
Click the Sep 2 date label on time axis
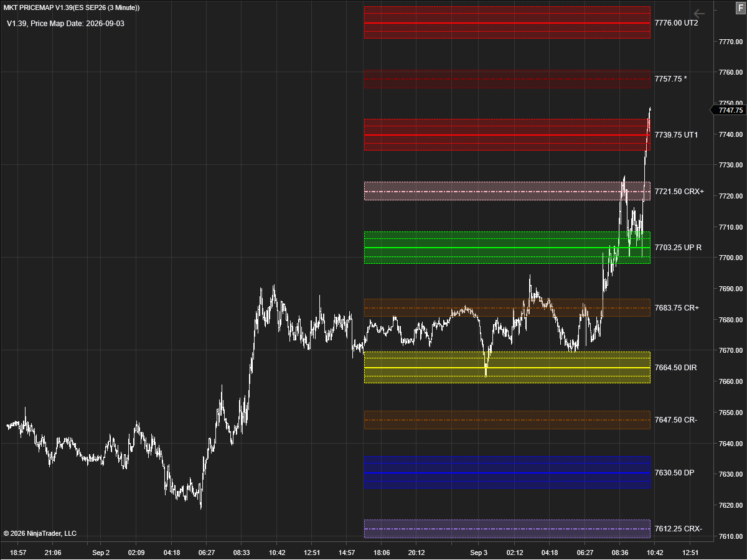tap(101, 553)
